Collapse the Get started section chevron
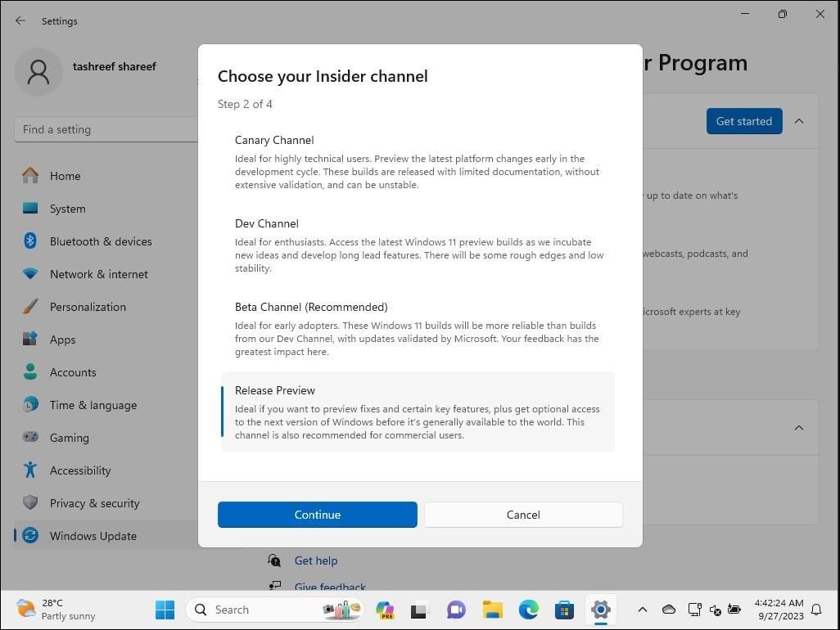The height and width of the screenshot is (630, 840). coord(798,121)
